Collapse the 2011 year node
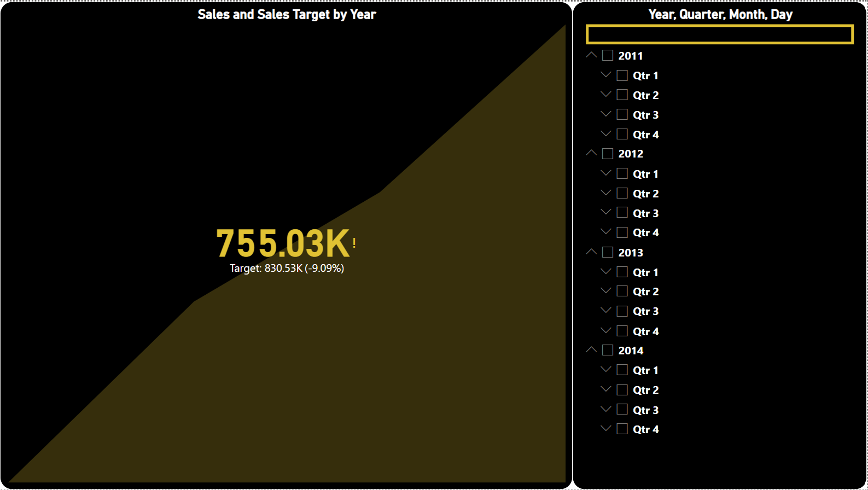Viewport: 868px width, 490px height. (591, 55)
